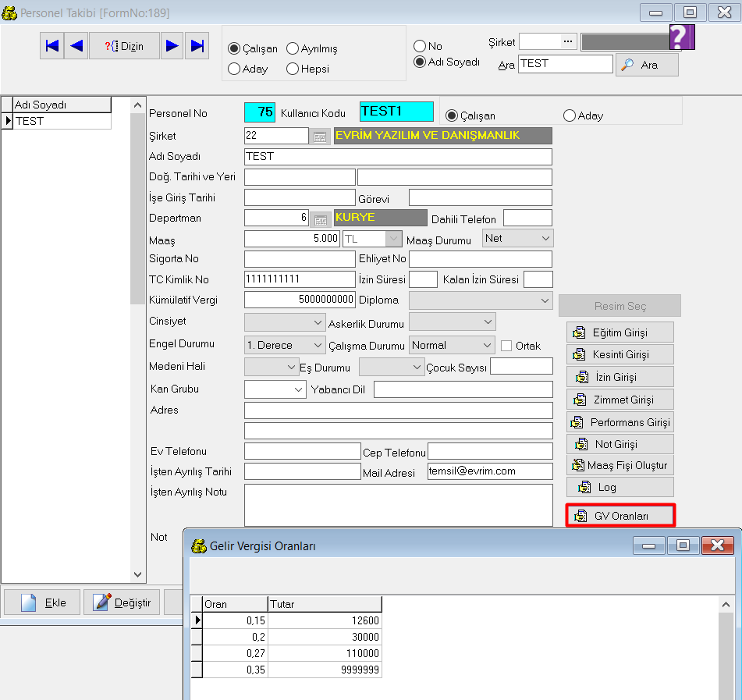
Task: Open Engel Durumu 1. Derece dropdown
Action: click(285, 345)
